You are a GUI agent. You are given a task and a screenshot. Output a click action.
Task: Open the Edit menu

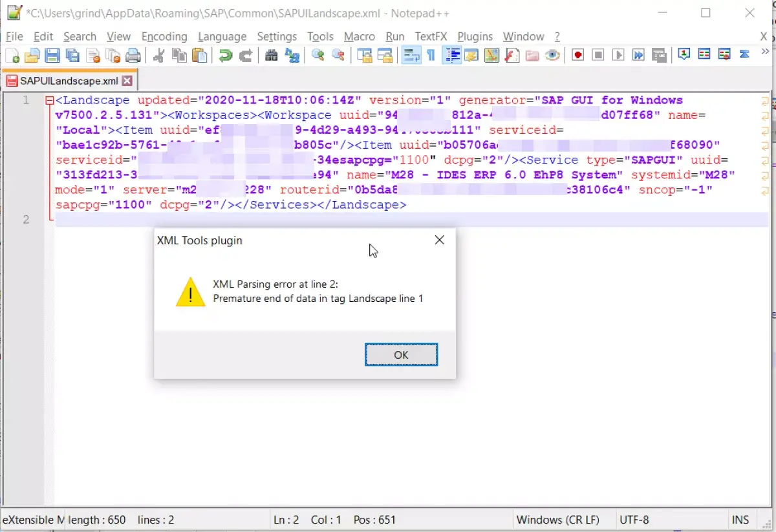(43, 36)
